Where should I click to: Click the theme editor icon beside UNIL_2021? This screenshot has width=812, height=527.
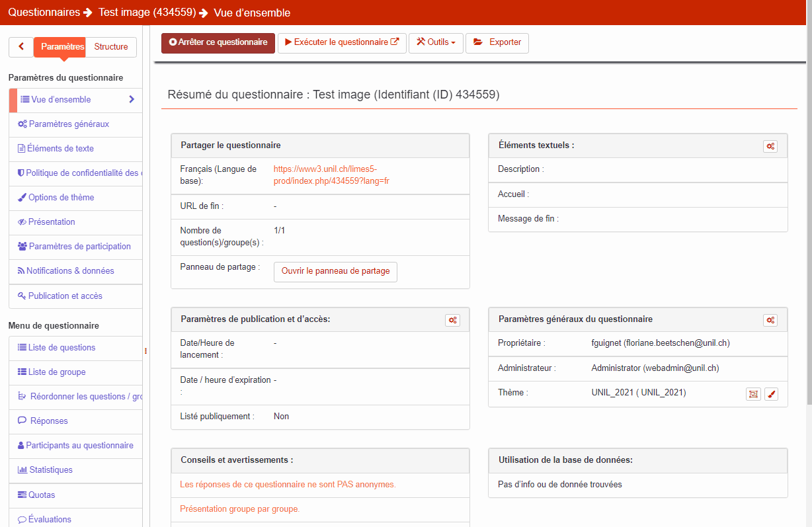tap(752, 394)
